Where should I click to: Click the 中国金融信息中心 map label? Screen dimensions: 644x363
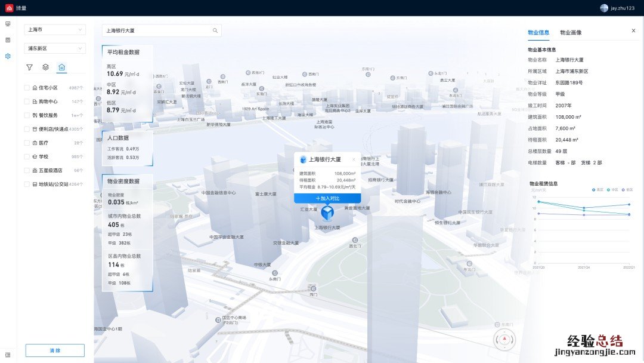218,192
